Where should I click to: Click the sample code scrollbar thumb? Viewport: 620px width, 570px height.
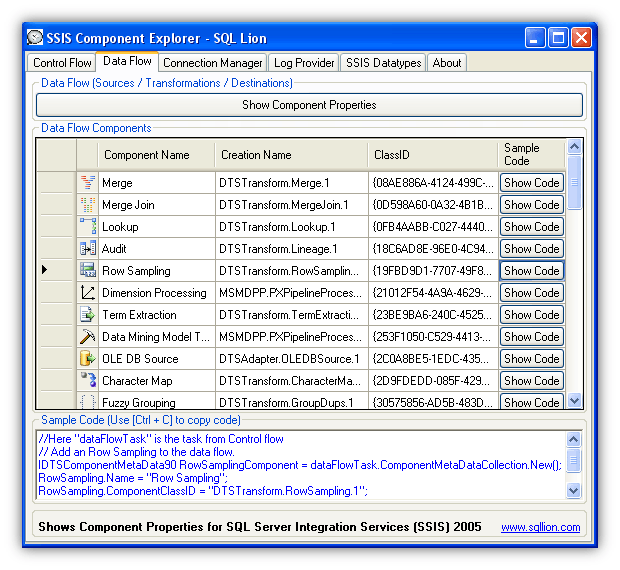573,460
